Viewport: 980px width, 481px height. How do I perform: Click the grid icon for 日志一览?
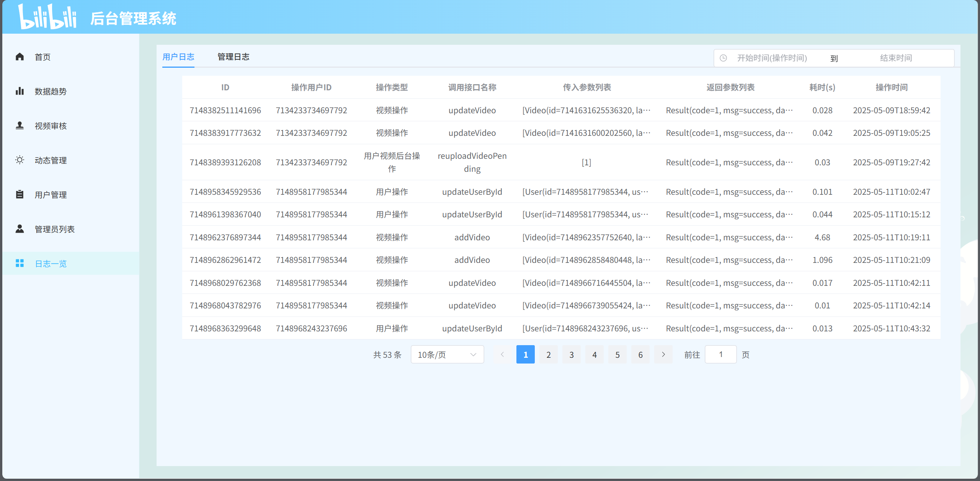pyautogui.click(x=20, y=263)
